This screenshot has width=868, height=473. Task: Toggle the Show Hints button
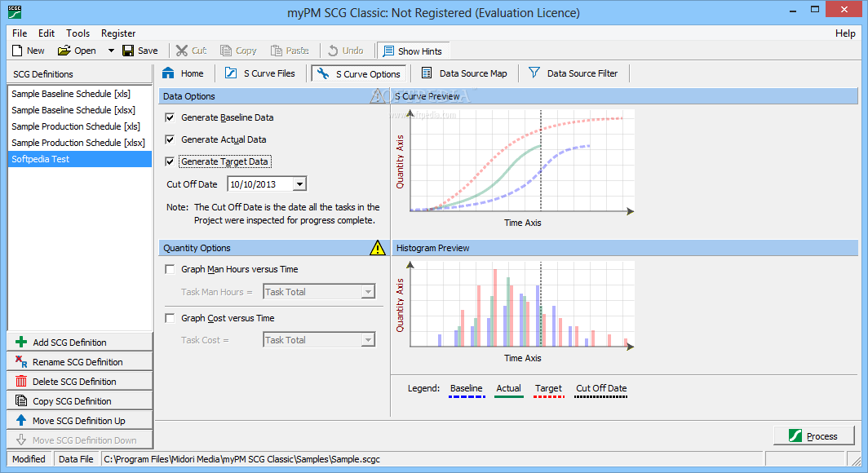pyautogui.click(x=413, y=51)
